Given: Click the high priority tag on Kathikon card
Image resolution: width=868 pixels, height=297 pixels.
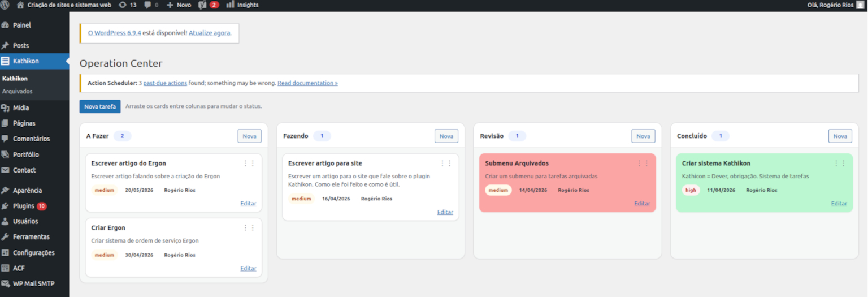Looking at the screenshot, I should point(691,190).
